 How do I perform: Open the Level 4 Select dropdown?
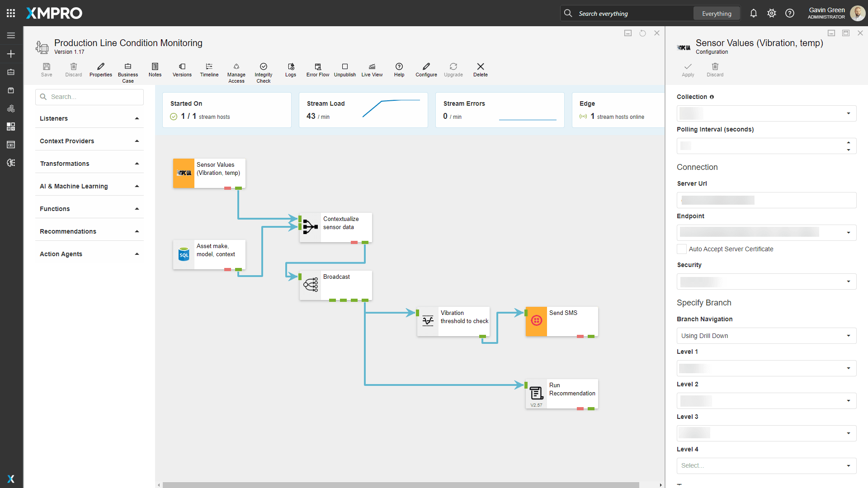[x=766, y=465]
